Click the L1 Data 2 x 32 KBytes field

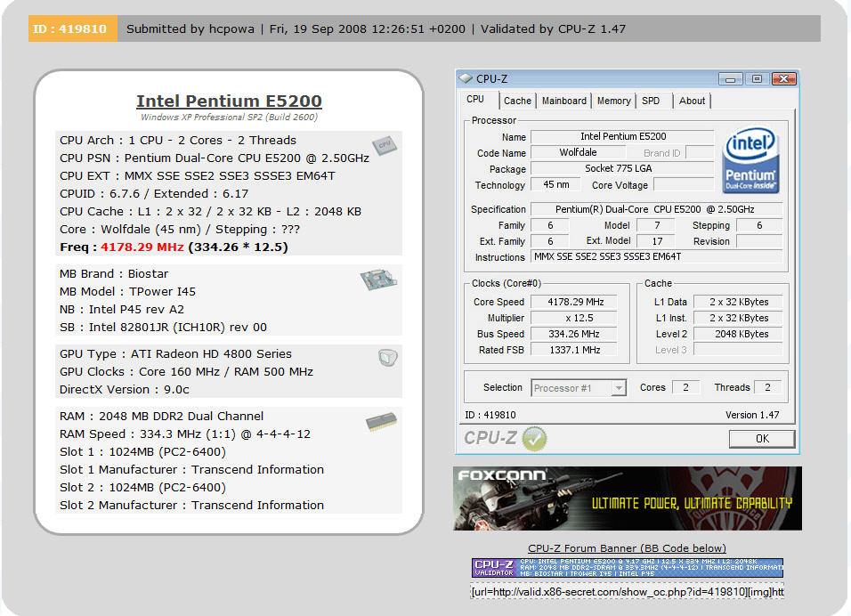(x=739, y=302)
